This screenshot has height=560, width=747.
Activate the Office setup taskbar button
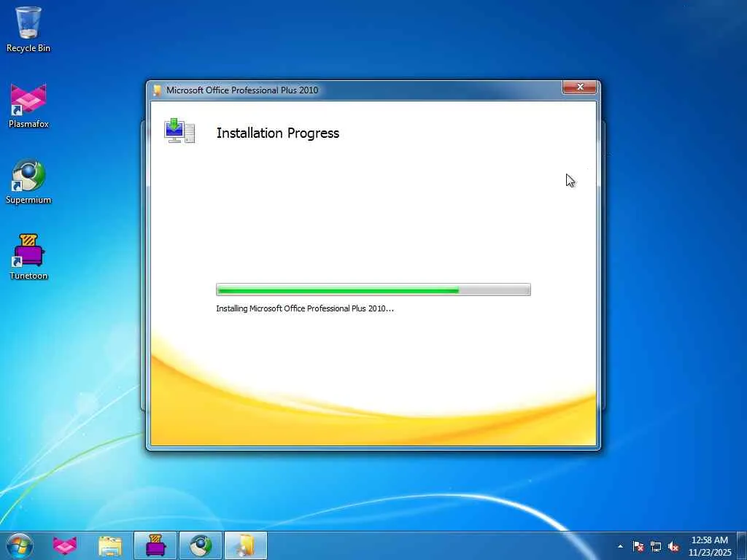point(246,545)
